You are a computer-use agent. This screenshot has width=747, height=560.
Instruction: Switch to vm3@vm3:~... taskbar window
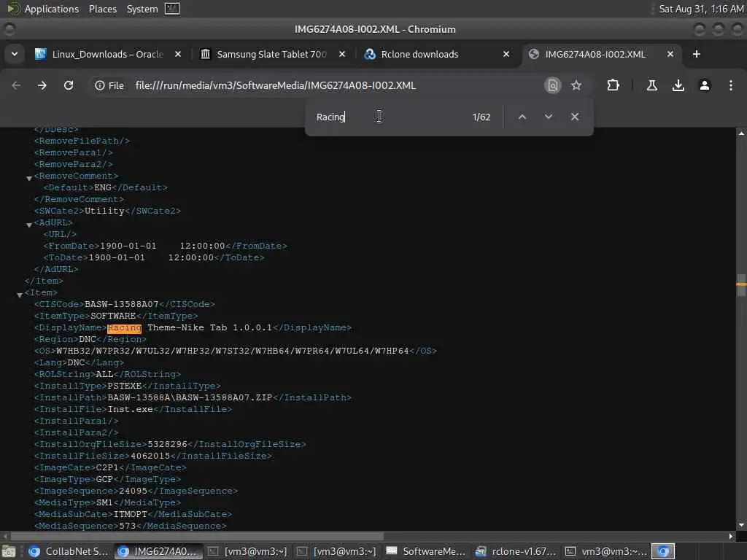click(605, 551)
